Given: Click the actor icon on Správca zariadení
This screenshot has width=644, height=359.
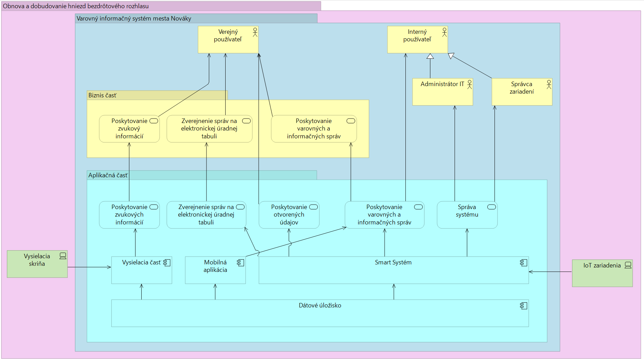Looking at the screenshot, I should (x=549, y=84).
